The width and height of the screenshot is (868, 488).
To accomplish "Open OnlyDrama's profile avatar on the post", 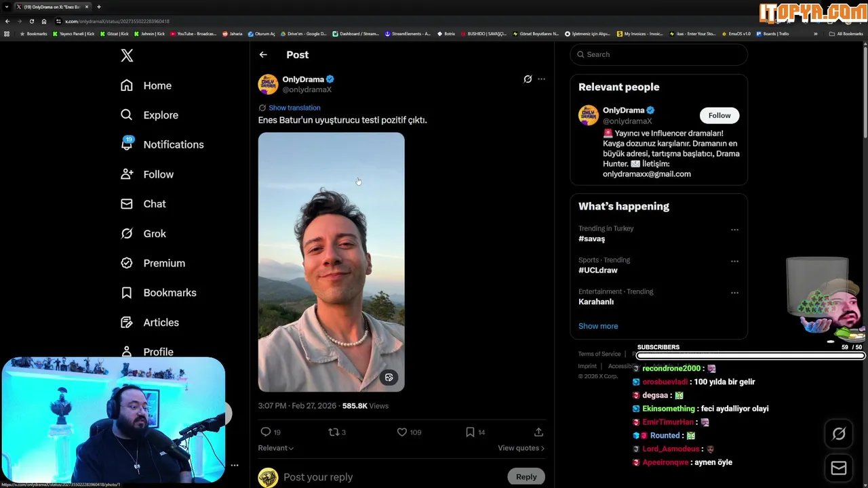I will 268,84.
